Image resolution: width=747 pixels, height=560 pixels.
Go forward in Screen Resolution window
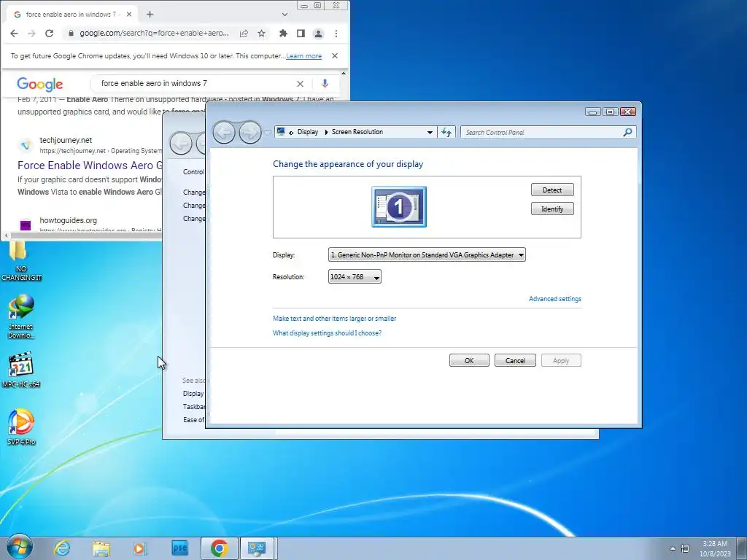point(250,133)
